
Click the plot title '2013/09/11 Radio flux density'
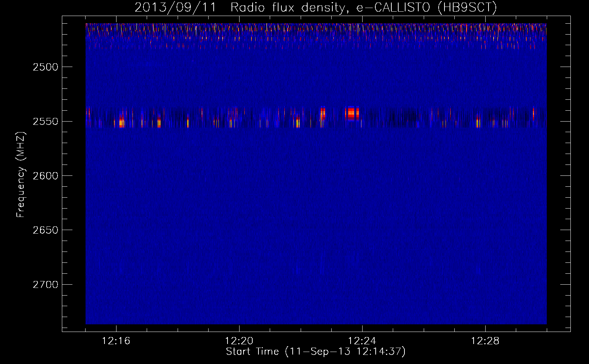(240, 7)
